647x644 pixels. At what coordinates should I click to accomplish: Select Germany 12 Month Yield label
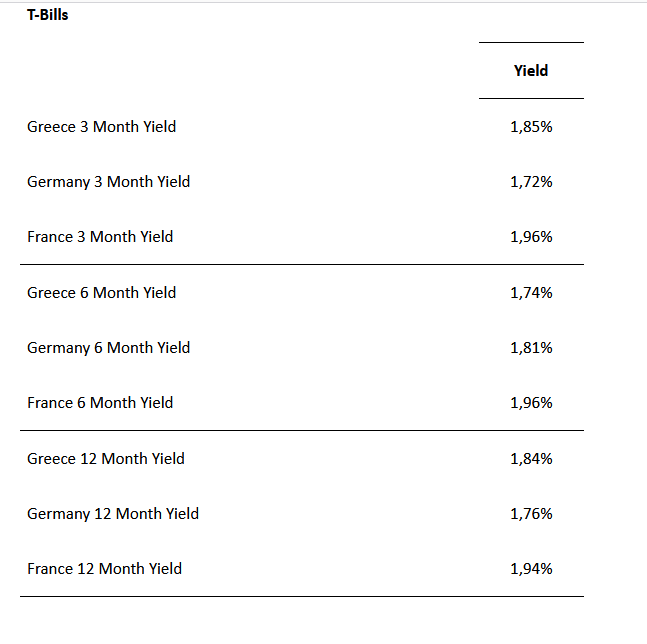(x=113, y=514)
